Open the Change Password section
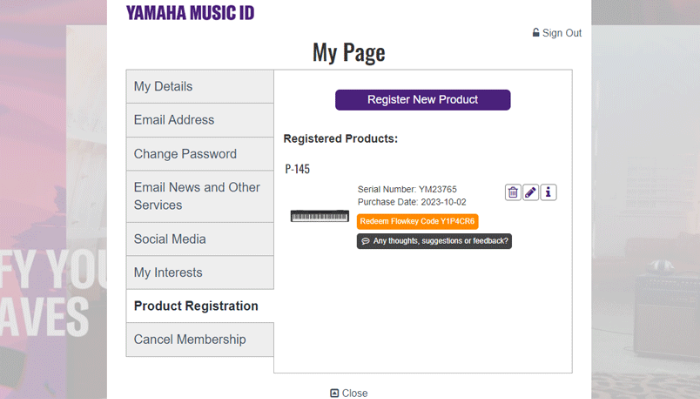This screenshot has width=700, height=399. pyautogui.click(x=200, y=154)
